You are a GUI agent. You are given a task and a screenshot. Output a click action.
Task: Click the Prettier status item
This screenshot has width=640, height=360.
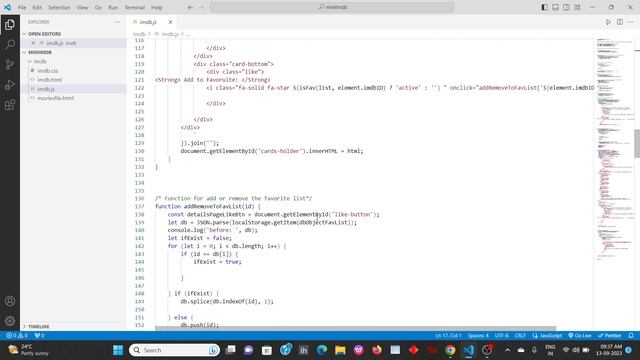pos(609,336)
